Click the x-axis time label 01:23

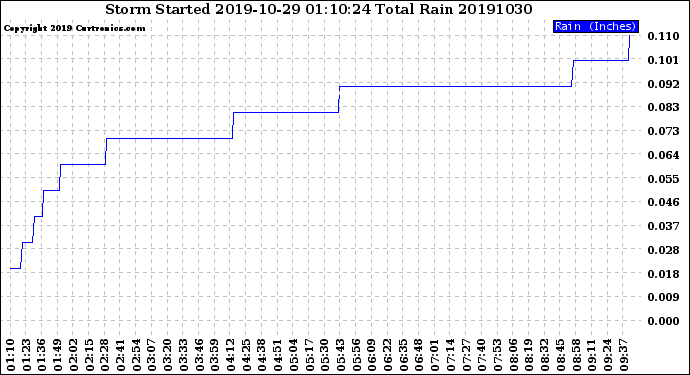point(27,355)
